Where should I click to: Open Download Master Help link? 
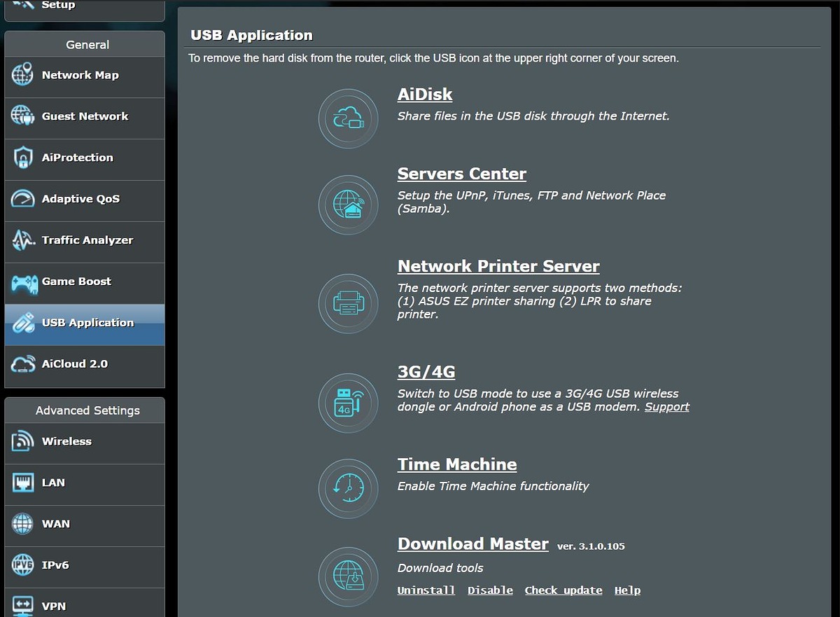(x=627, y=590)
